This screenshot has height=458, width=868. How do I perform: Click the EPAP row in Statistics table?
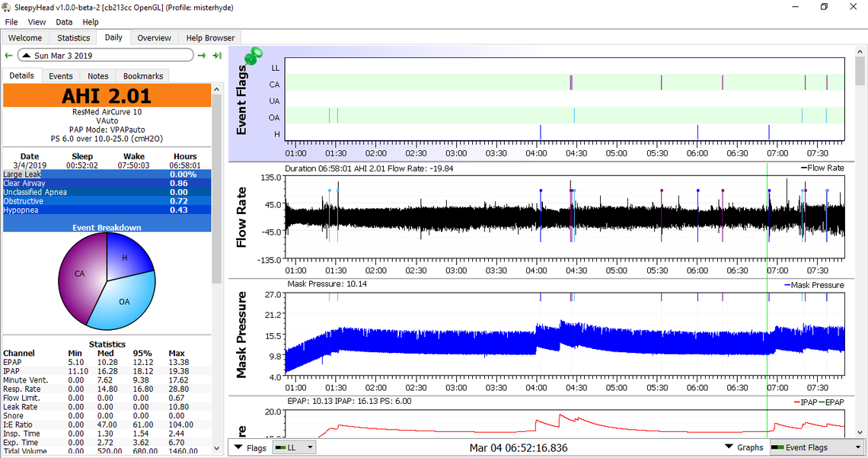click(x=105, y=362)
